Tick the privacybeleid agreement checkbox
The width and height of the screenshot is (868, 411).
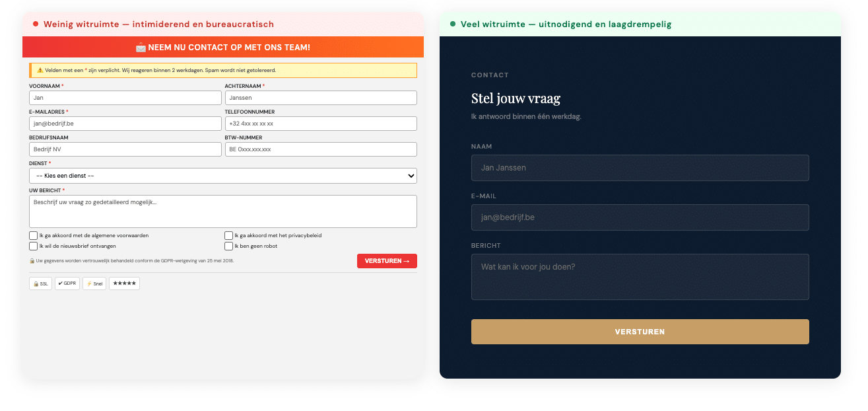click(229, 236)
